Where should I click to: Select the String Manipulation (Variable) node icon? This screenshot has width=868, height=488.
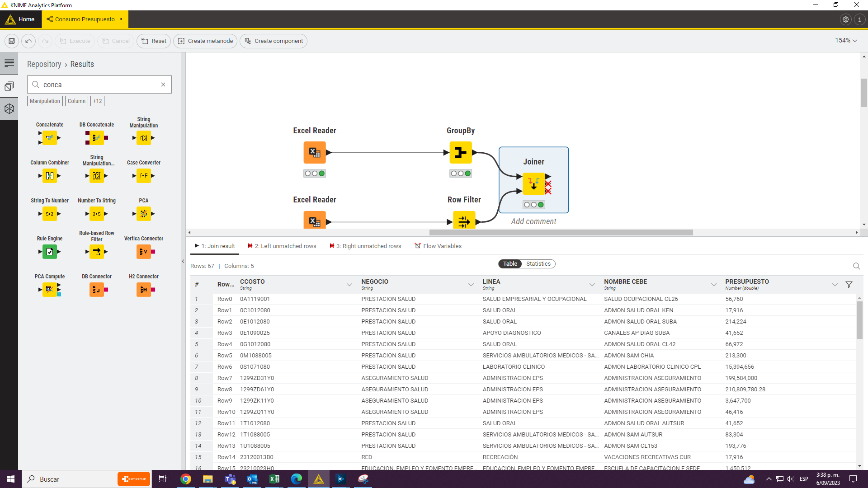97,176
